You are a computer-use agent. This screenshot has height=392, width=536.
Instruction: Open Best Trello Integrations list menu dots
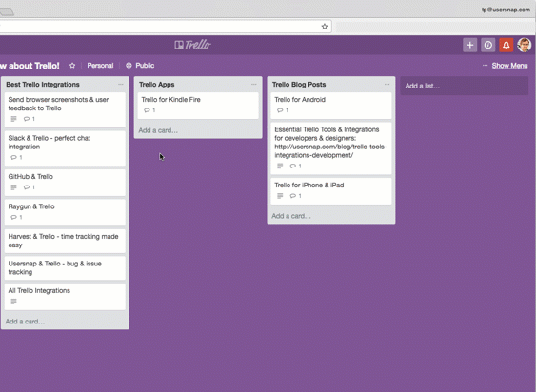(121, 85)
